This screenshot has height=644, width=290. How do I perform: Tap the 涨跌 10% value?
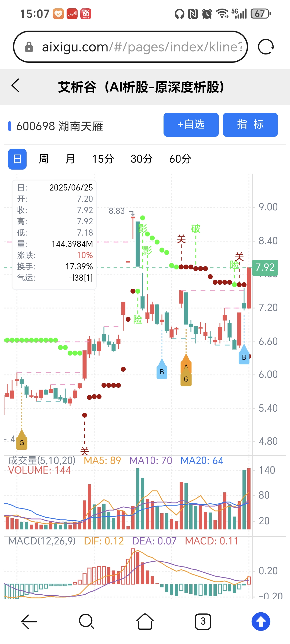[85, 255]
